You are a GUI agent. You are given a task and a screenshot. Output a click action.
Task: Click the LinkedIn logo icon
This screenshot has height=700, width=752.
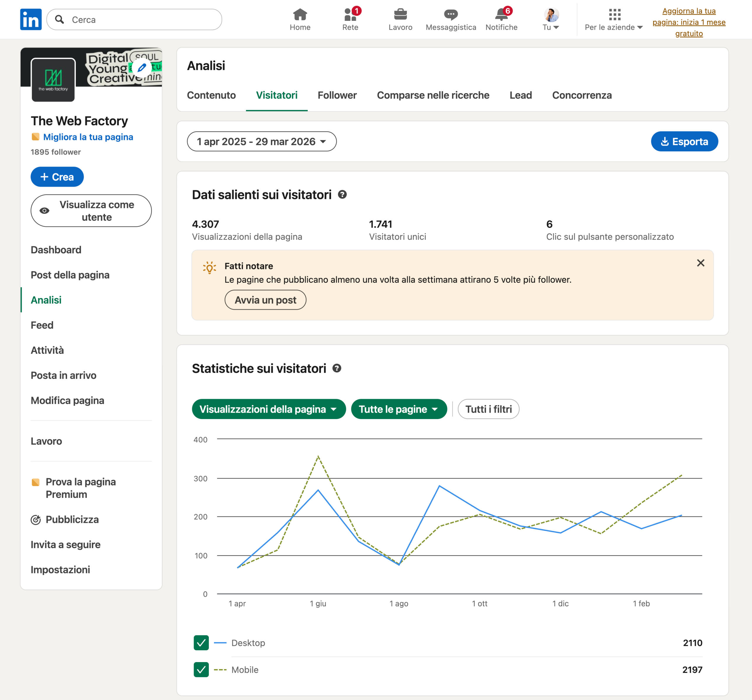(x=31, y=19)
